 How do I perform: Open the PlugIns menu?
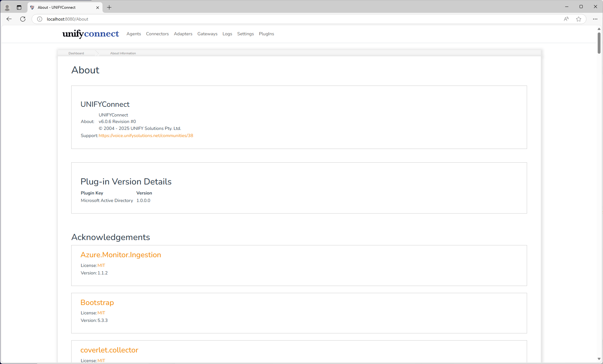click(x=267, y=34)
